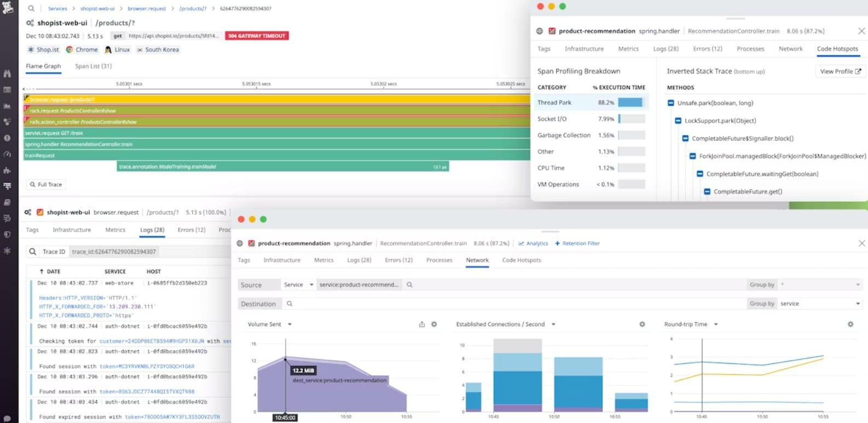This screenshot has width=868, height=423.
Task: Open the binoculars Watchdog sidebar icon
Action: coord(7,73)
